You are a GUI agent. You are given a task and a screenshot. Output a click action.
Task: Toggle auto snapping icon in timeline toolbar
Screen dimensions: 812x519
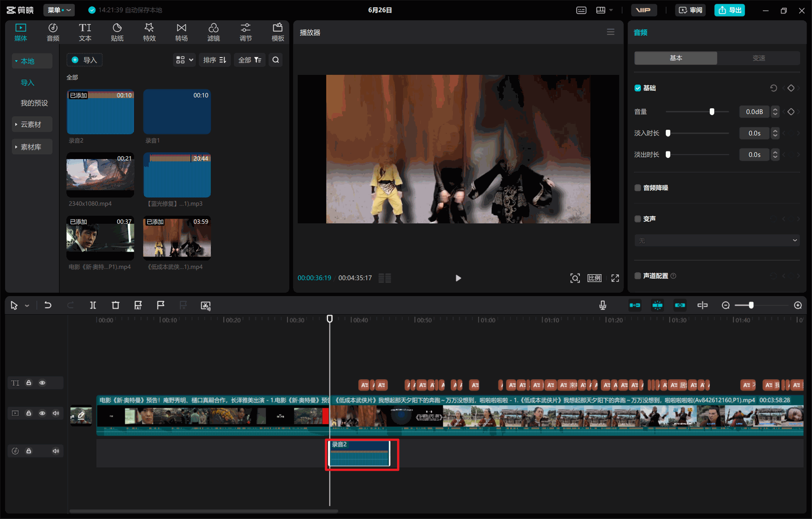(657, 305)
